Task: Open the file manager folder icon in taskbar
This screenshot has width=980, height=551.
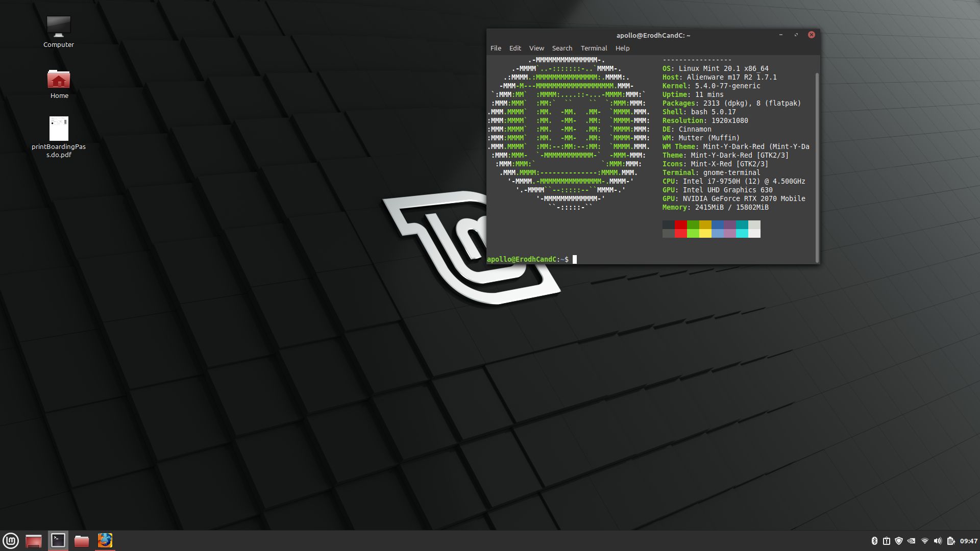Action: coord(81,540)
